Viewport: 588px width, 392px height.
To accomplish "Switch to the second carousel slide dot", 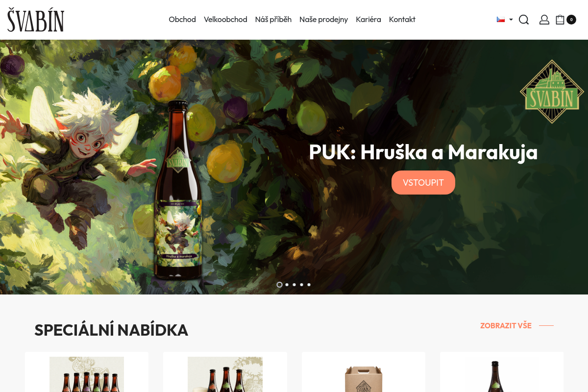I will click(x=287, y=285).
